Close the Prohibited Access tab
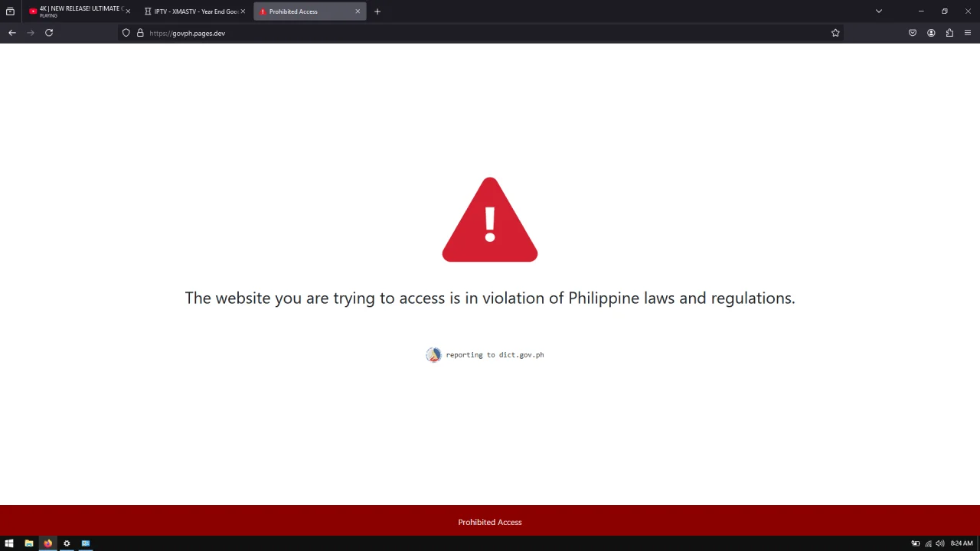 358,11
